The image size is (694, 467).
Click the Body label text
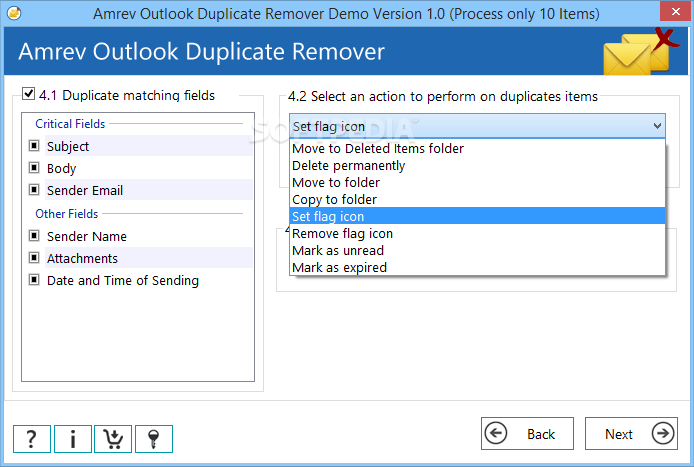point(62,169)
